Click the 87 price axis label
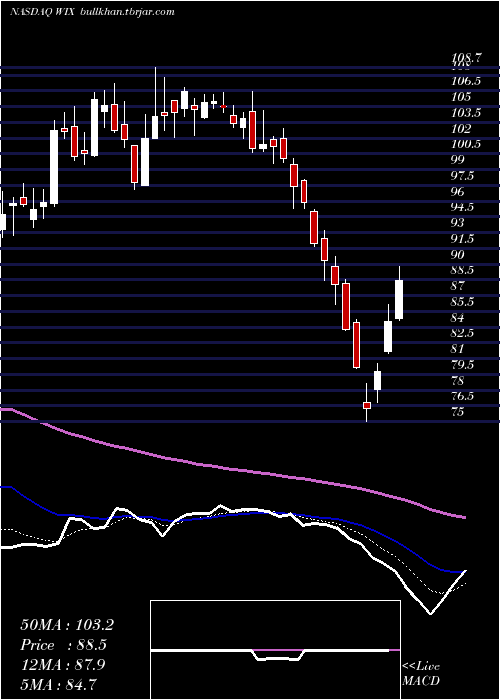The width and height of the screenshot is (500, 700). pyautogui.click(x=459, y=286)
